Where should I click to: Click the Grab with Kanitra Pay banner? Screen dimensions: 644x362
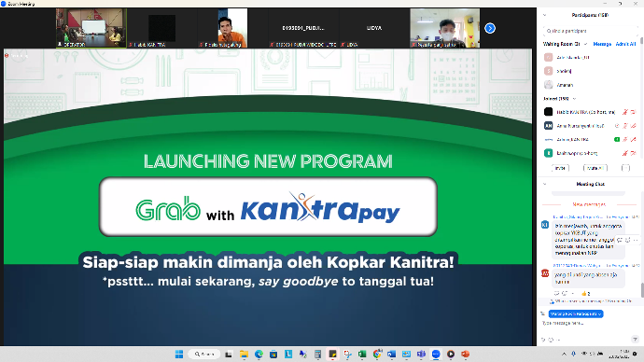268,207
